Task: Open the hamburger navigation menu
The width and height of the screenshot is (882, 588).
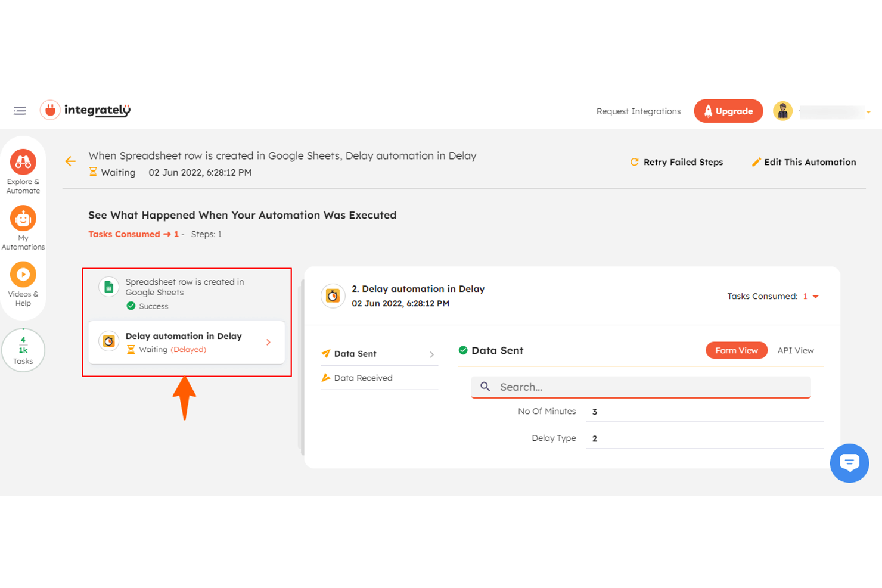Action: (20, 111)
